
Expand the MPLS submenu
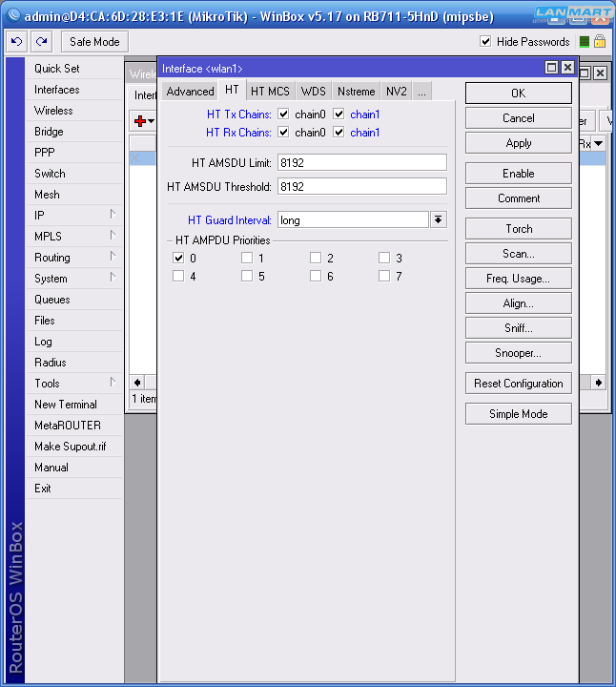pyautogui.click(x=113, y=236)
